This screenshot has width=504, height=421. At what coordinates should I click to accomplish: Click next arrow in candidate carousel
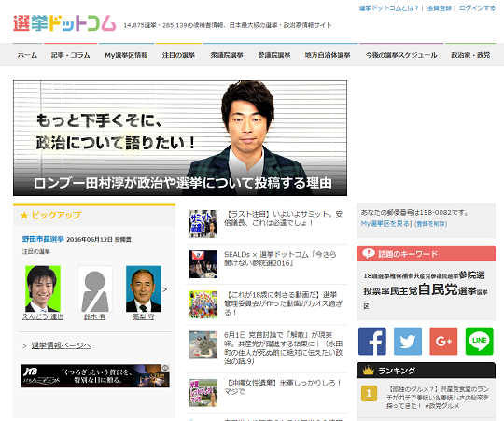(x=164, y=289)
